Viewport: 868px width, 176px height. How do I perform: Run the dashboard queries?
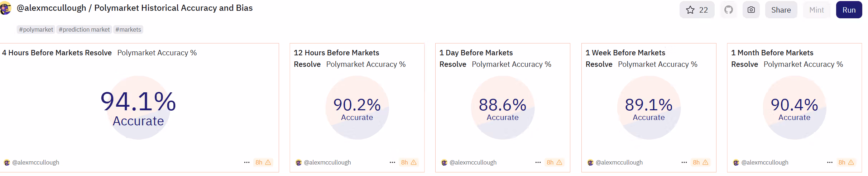coord(849,10)
